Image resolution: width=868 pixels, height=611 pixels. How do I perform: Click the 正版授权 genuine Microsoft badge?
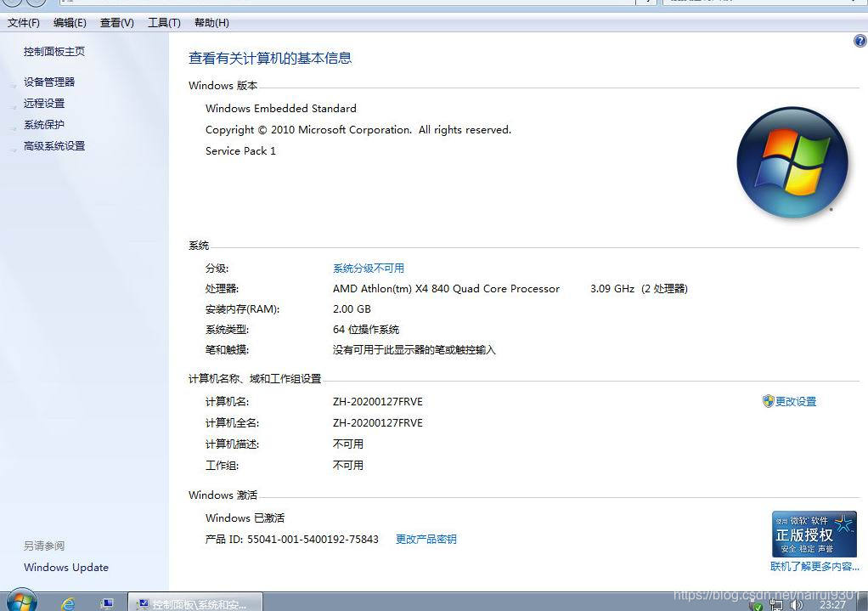[x=814, y=534]
